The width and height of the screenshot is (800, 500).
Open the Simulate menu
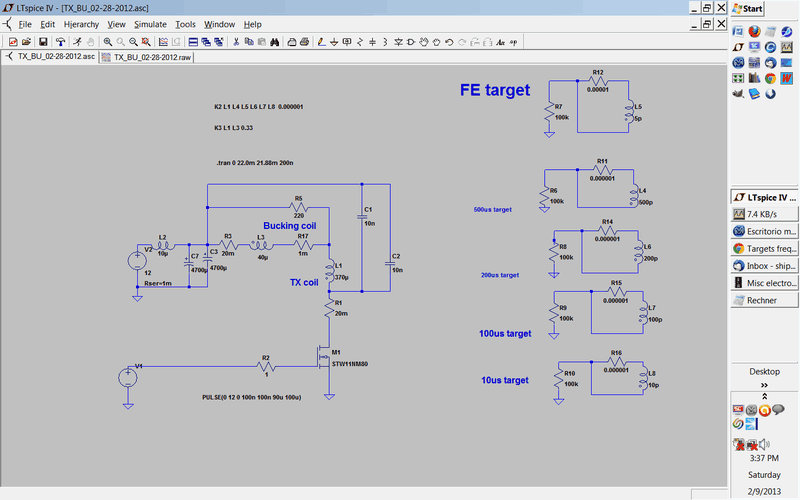151,23
